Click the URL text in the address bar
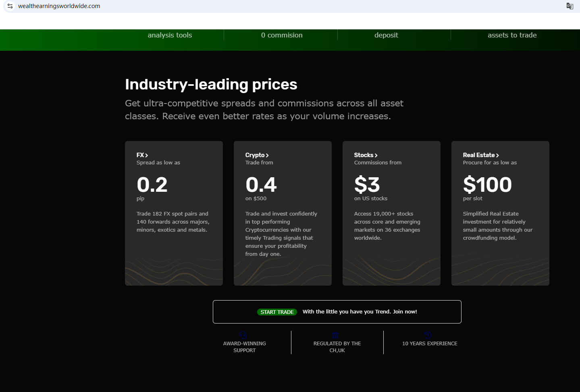This screenshot has width=580, height=392. 59,6
